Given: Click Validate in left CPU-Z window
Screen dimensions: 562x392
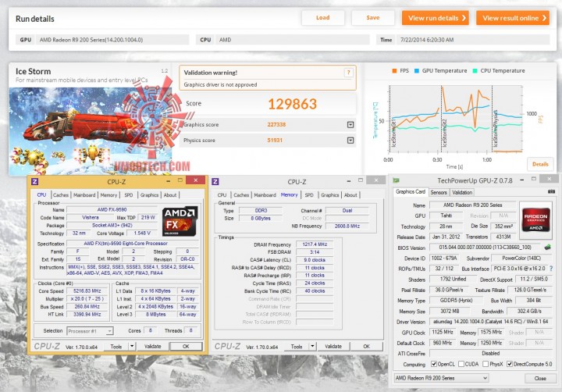Looking at the screenshot, I should tap(153, 347).
